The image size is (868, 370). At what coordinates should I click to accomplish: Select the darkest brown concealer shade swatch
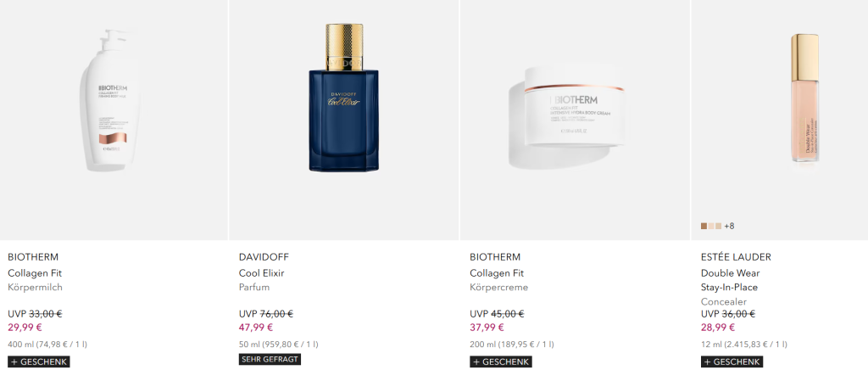coord(704,226)
